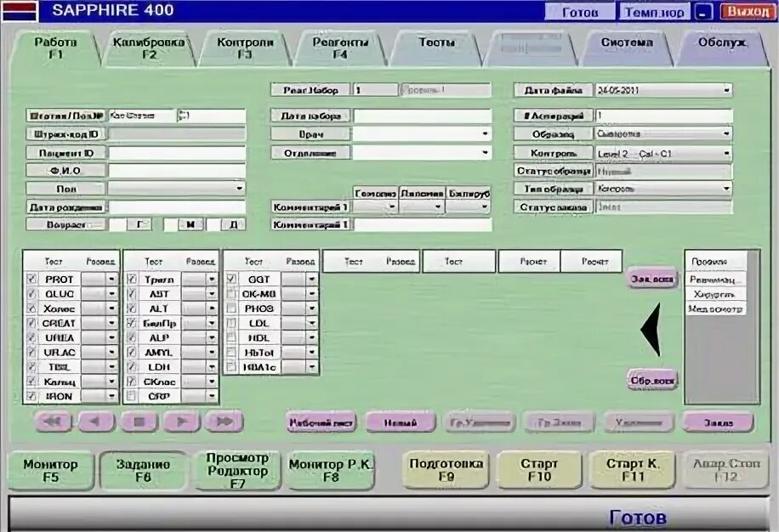Click the Ф.И.О. input field

(177, 171)
